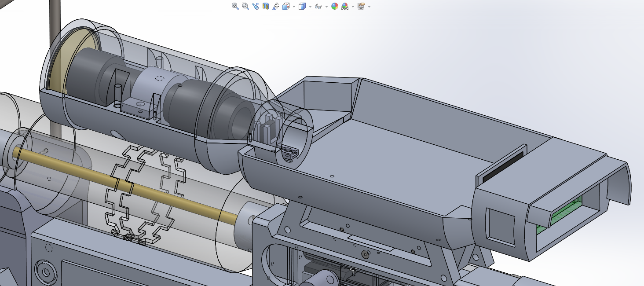Return to the Previous View
644x286 pixels.
(x=256, y=6)
